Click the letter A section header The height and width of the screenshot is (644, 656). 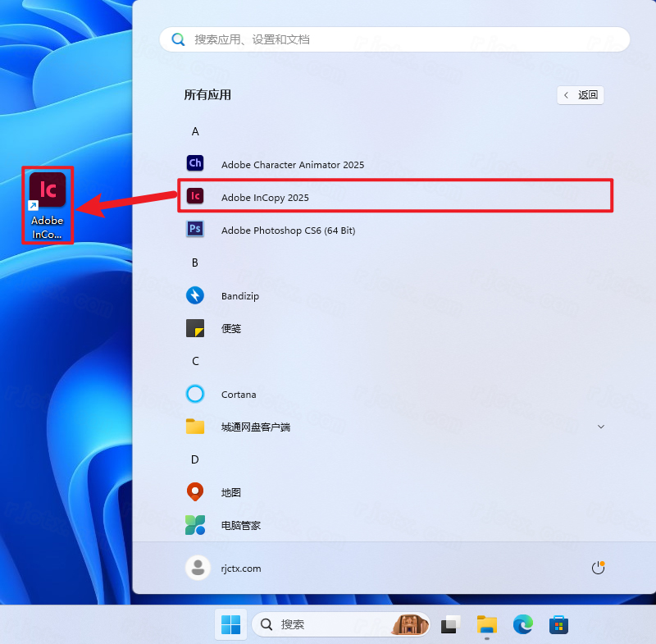195,131
